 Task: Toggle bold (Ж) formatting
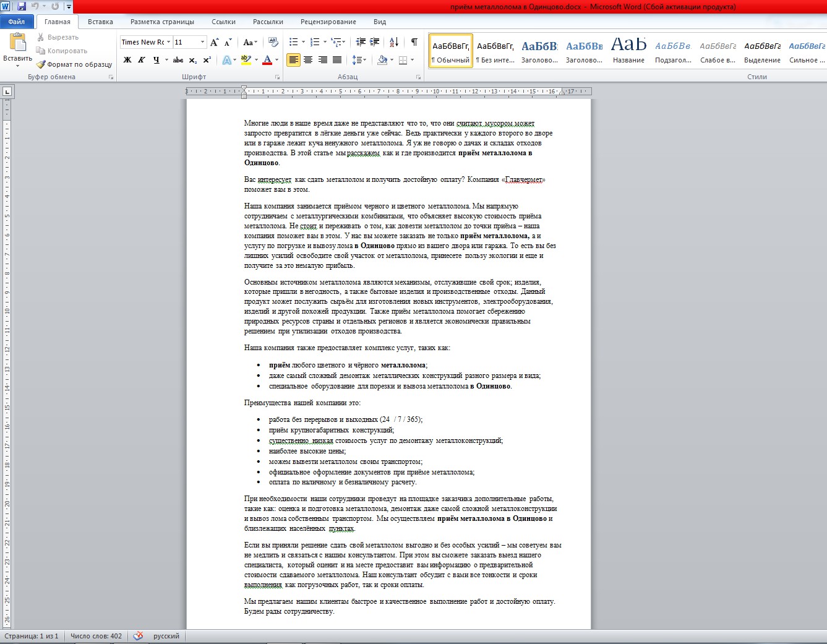tap(127, 60)
